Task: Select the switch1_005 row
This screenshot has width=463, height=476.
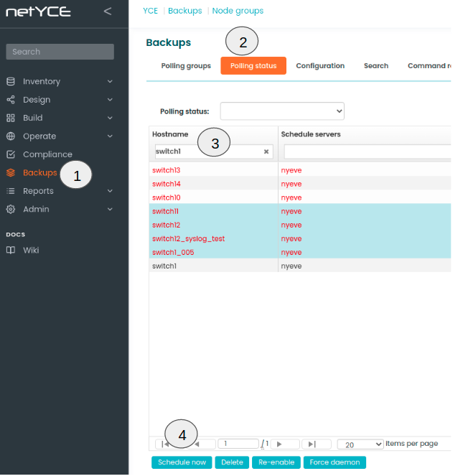Action: (300, 252)
